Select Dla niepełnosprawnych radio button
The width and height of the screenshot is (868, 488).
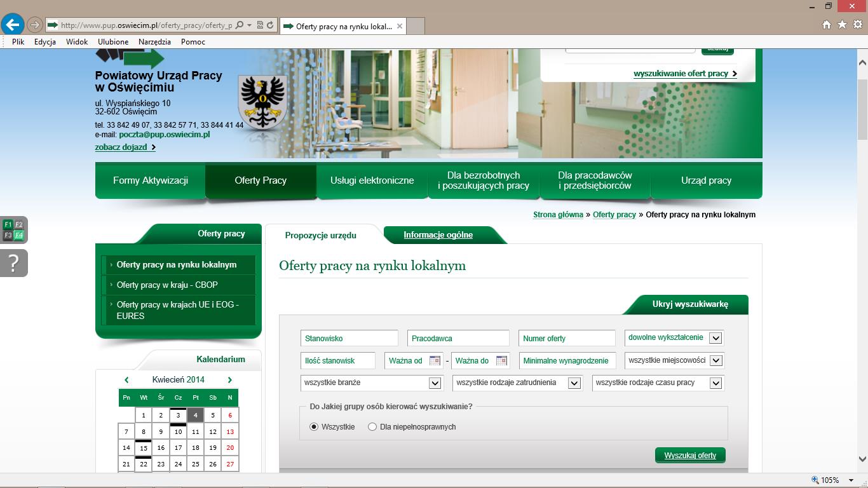[372, 427]
